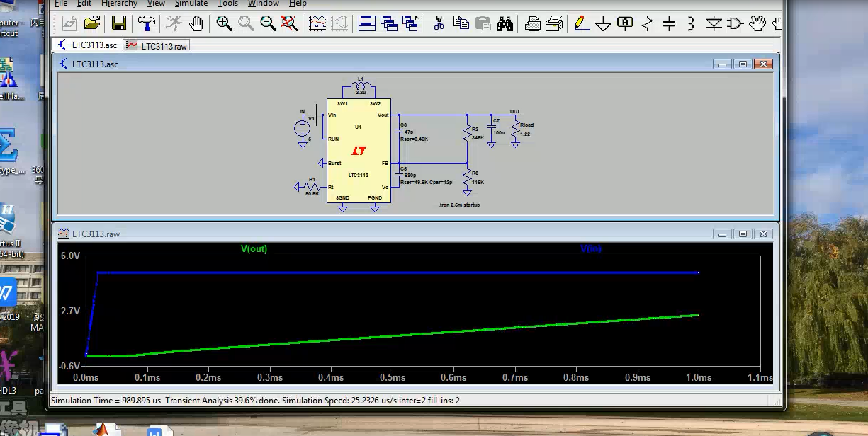This screenshot has height=436, width=868.
Task: Close the LTC3113.raw waveform window
Action: [x=762, y=234]
